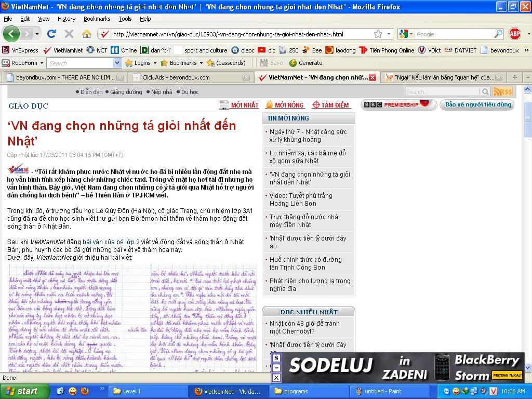Open the Adblock Plus ABP icon
Screen dimensions: 532x399
515,34
